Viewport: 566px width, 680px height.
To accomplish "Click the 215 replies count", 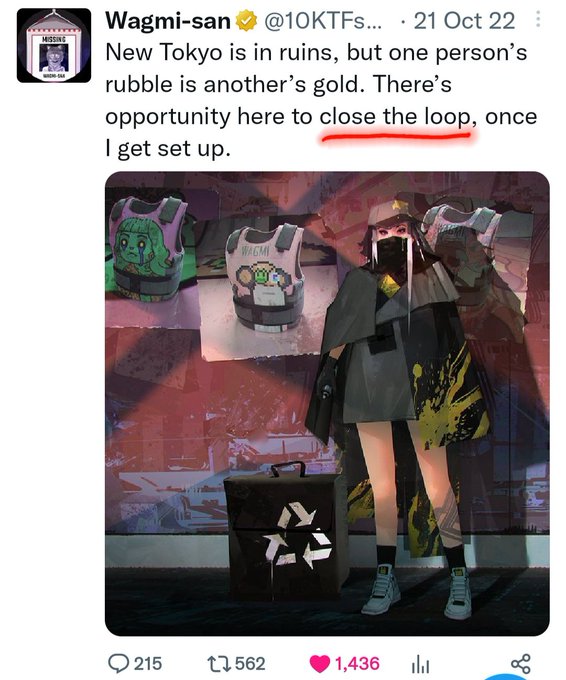I will [148, 664].
